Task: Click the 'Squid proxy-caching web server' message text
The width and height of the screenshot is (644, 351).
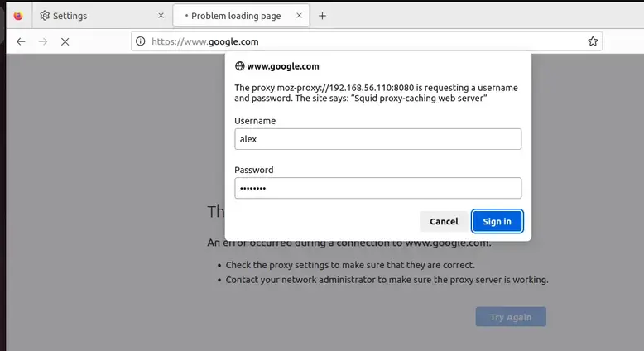Action: point(419,99)
